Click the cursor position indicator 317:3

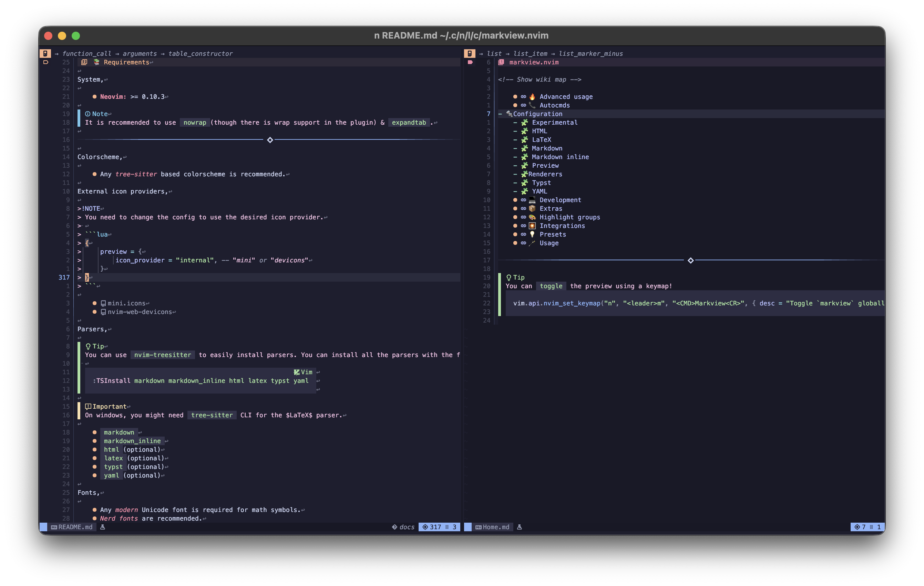(439, 527)
